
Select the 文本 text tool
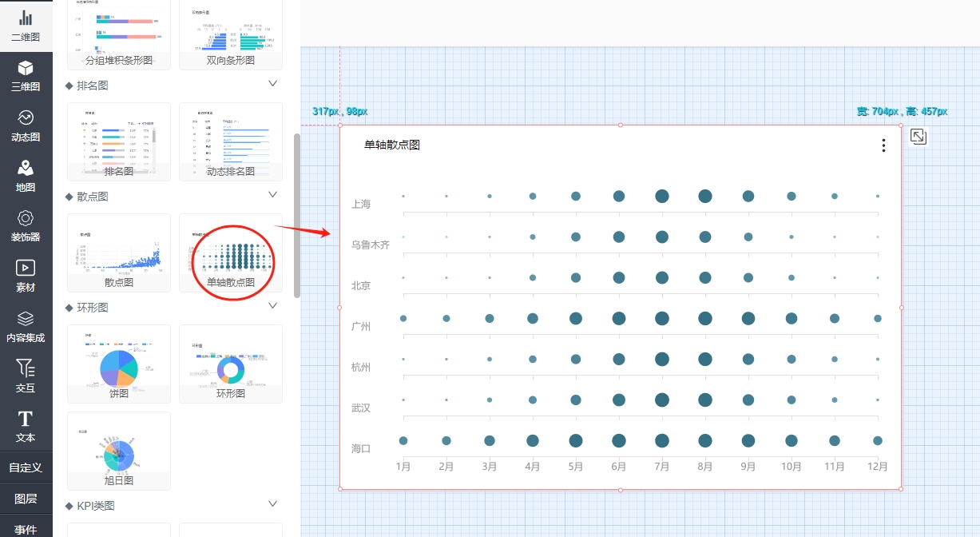pos(26,428)
